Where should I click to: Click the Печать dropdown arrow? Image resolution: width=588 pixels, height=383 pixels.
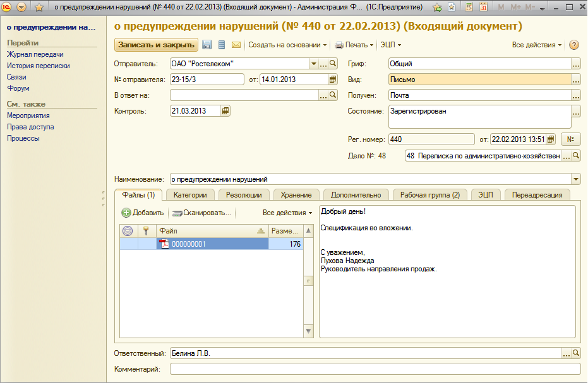point(371,45)
